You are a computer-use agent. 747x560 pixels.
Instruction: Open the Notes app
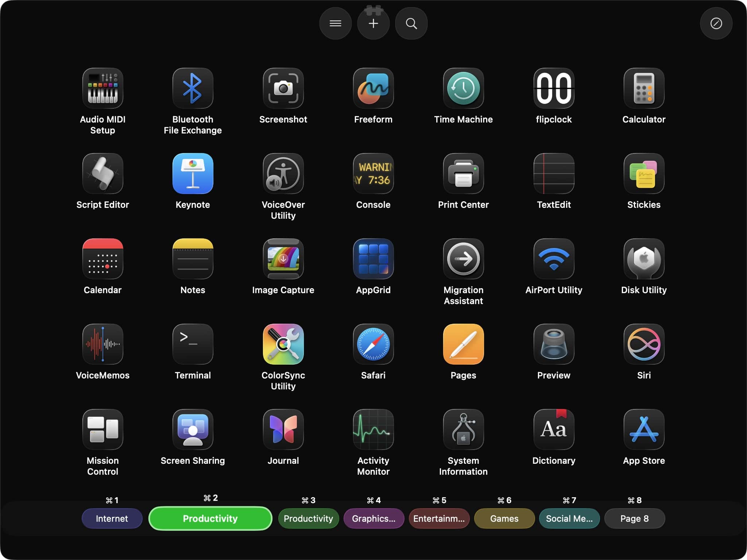pyautogui.click(x=193, y=259)
